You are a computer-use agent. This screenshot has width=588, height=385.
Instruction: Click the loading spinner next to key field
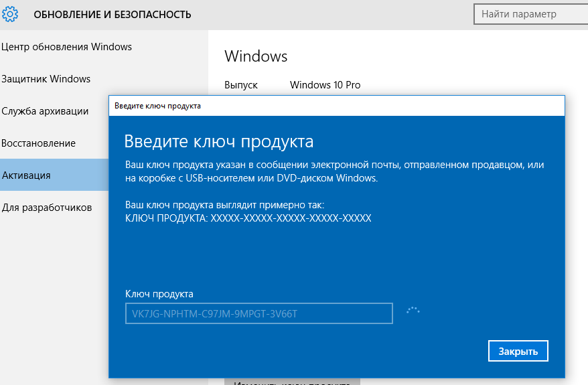[413, 311]
